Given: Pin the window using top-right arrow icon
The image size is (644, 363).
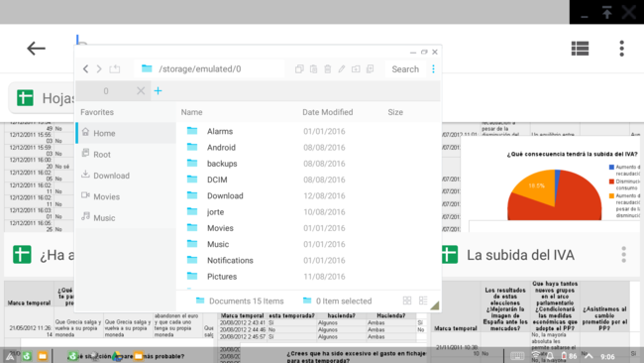Looking at the screenshot, I should pyautogui.click(x=606, y=12).
